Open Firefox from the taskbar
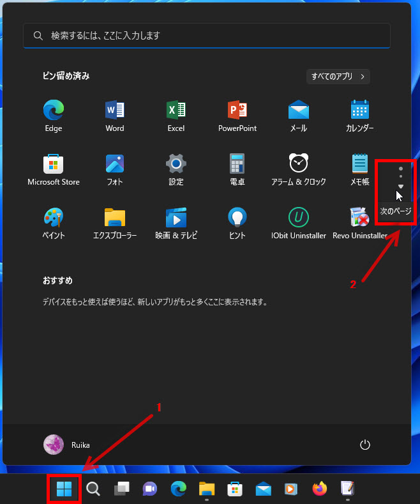Screen dimensions: 420x504 319,489
